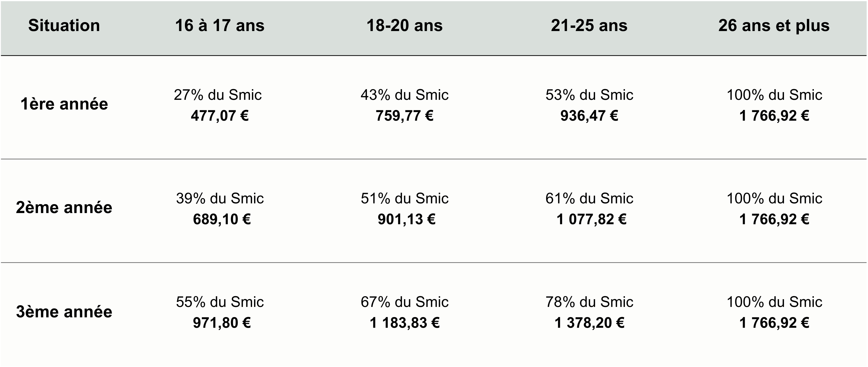Select the 2ème année 100% du Smic cell
Image resolution: width=868 pixels, height=367 pixels.
pyautogui.click(x=774, y=198)
